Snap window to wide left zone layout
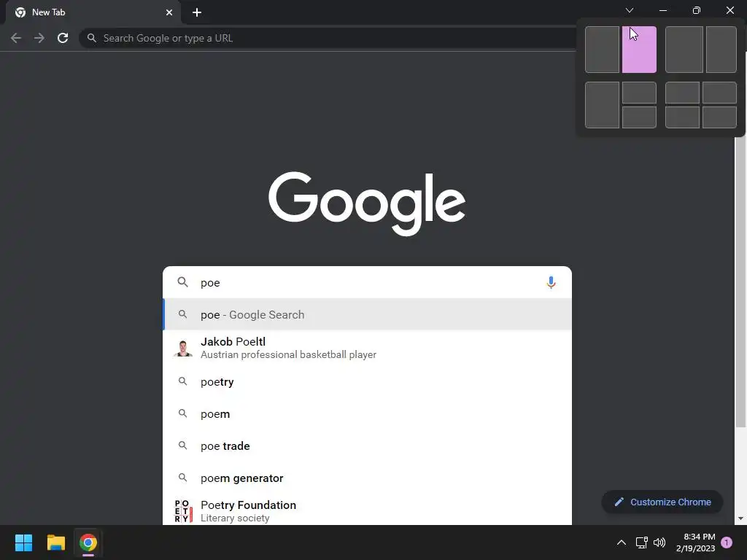The width and height of the screenshot is (747, 560). tap(684, 50)
